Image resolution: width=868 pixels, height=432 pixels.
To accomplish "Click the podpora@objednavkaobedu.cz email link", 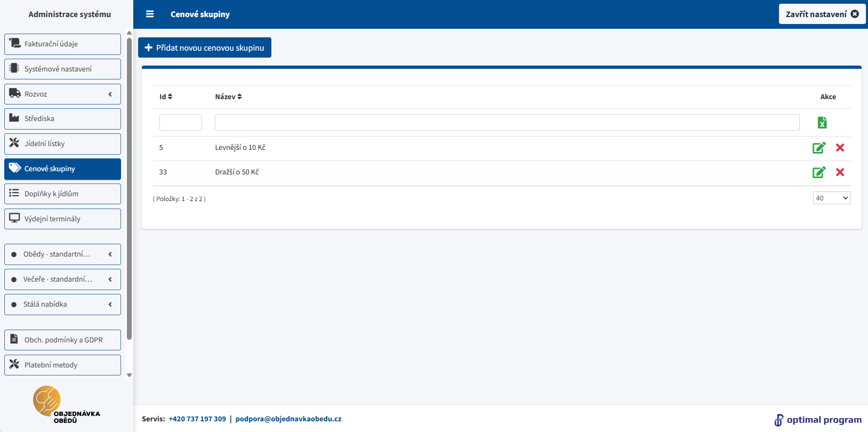I will (x=288, y=419).
